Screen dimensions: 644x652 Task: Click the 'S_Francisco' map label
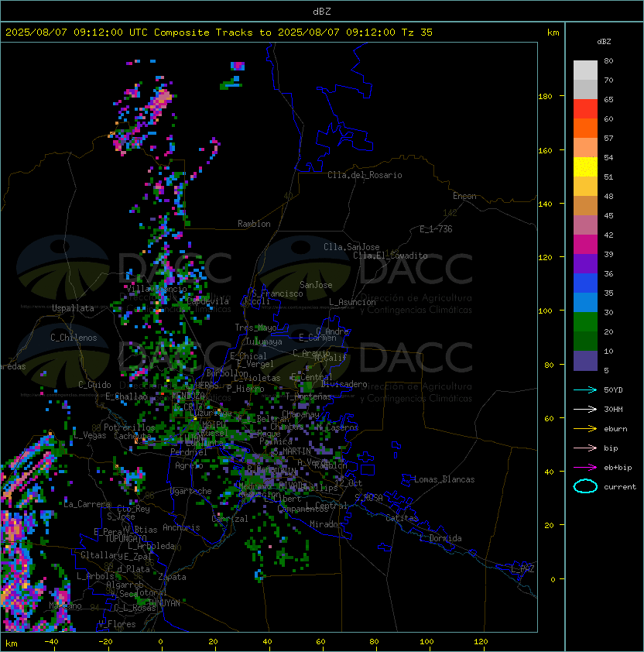[x=277, y=293]
